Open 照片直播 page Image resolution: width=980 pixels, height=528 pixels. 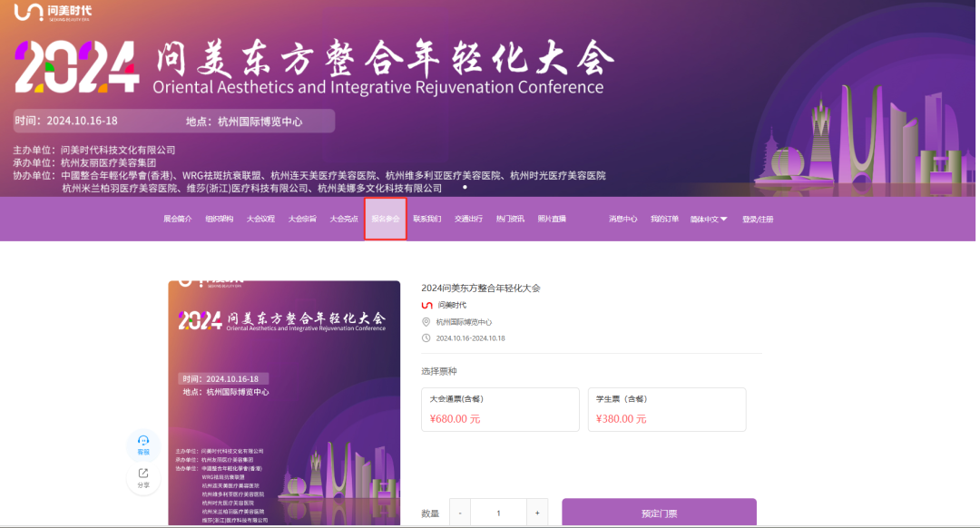point(552,220)
